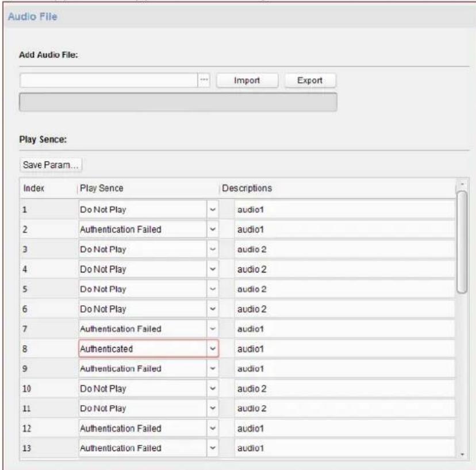Focus the audio file path input field
Image resolution: width=476 pixels, height=470 pixels.
pyautogui.click(x=109, y=80)
